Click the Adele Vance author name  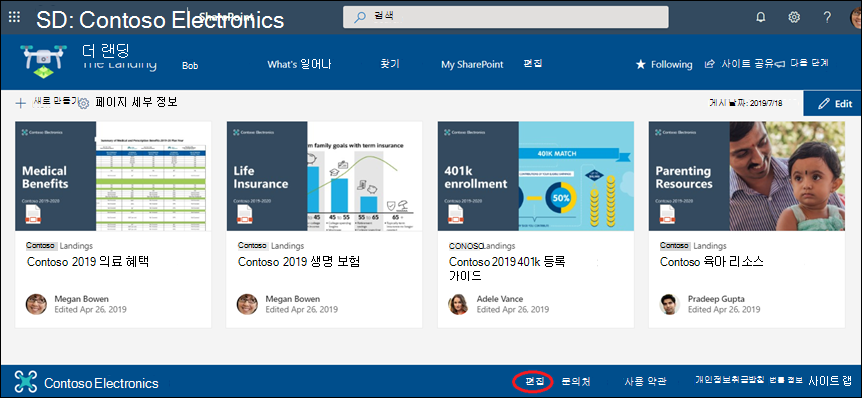click(x=500, y=299)
